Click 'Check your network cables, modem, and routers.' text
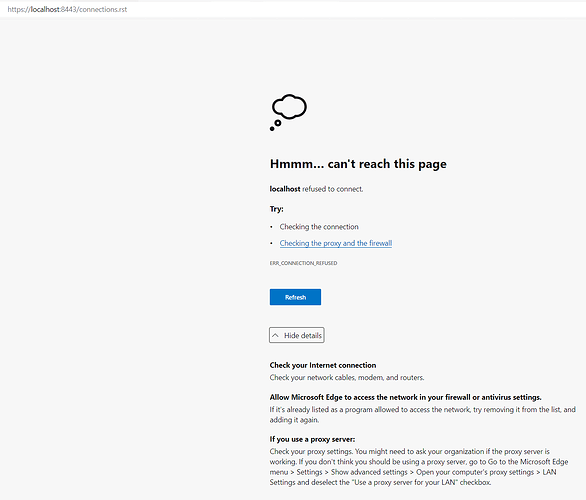Screen dimensions: 586x500 tap(347, 377)
